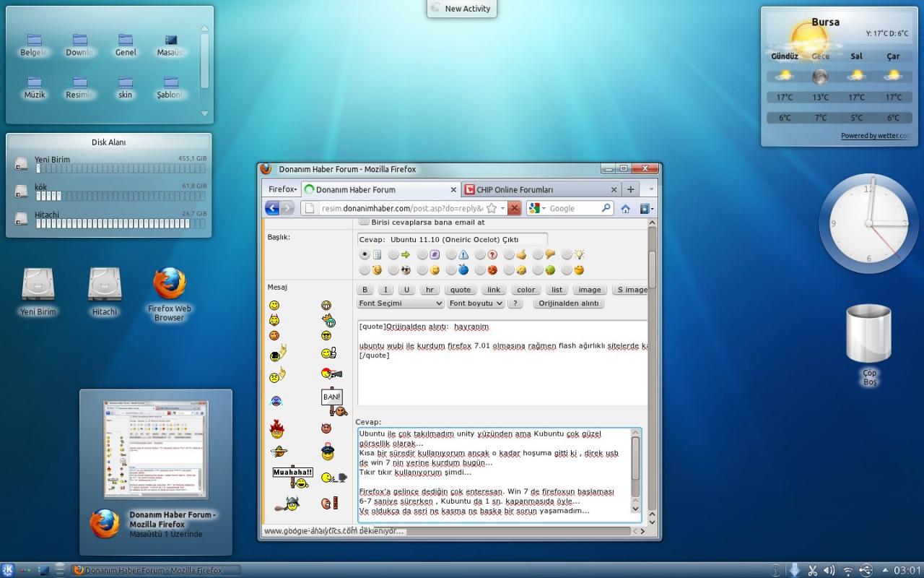Switch to CHIP Online Forumları tab
Image resolution: width=924 pixels, height=578 pixels.
(541, 189)
